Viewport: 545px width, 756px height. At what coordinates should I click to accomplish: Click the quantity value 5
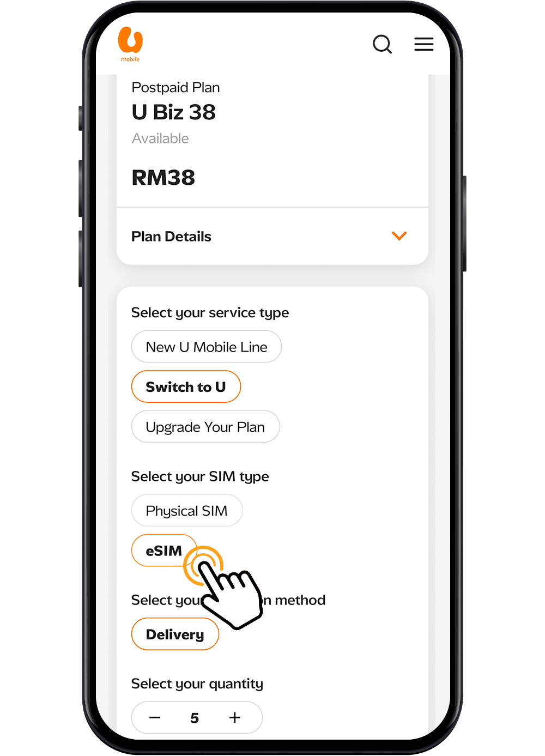[x=195, y=718]
